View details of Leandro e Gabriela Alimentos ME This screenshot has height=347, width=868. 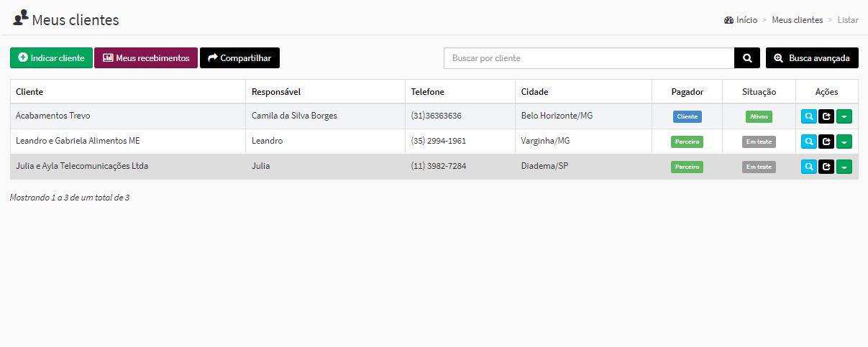coord(809,142)
